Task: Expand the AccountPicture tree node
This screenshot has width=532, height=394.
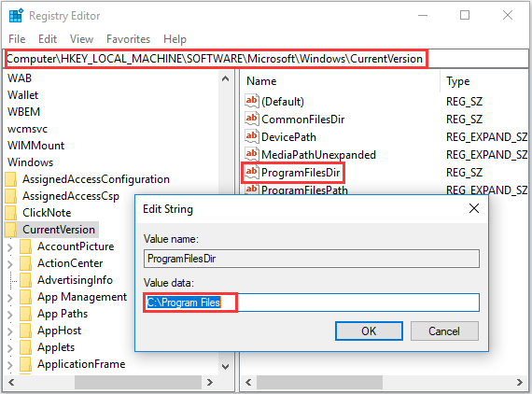Action: [10, 247]
